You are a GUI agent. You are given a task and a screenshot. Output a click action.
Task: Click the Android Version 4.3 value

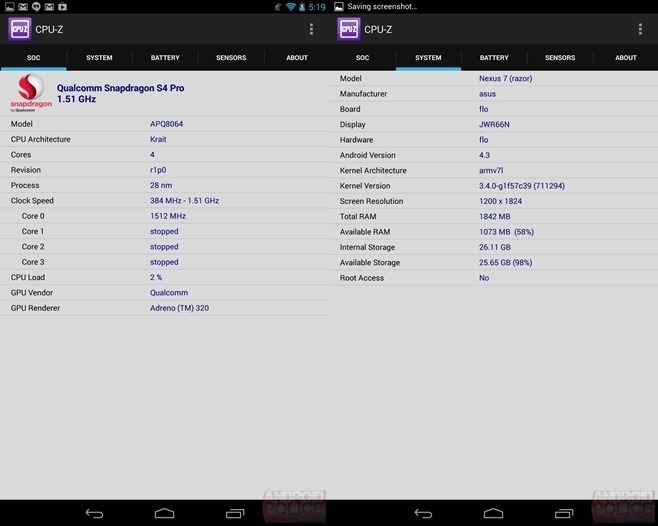pos(484,155)
